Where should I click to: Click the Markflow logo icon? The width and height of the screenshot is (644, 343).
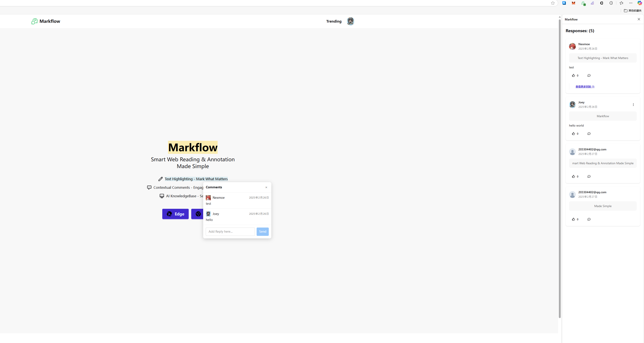click(34, 21)
